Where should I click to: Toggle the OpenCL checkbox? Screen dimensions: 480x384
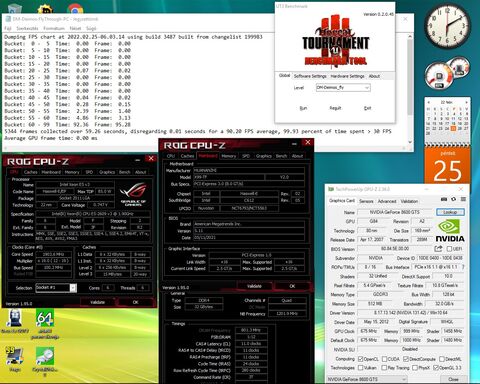pos(360,359)
